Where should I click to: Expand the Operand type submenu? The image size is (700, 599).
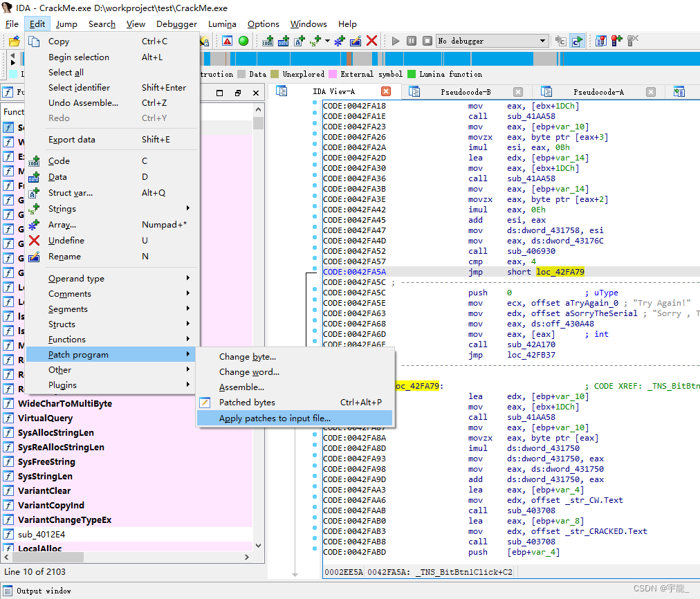pyautogui.click(x=111, y=279)
